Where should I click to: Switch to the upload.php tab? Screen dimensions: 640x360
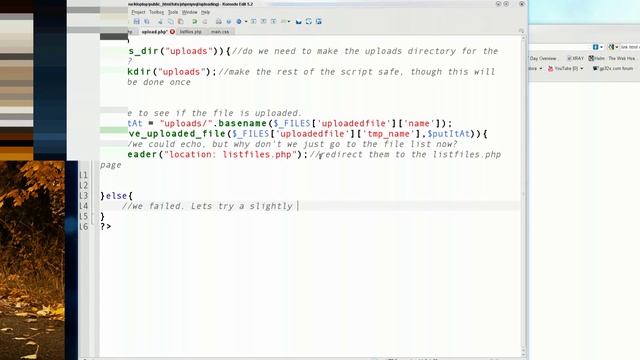click(155, 31)
